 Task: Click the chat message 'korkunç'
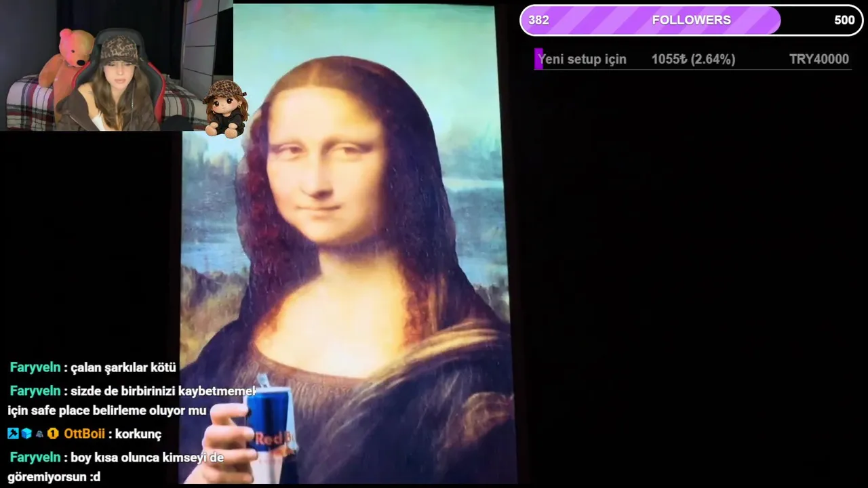click(138, 434)
